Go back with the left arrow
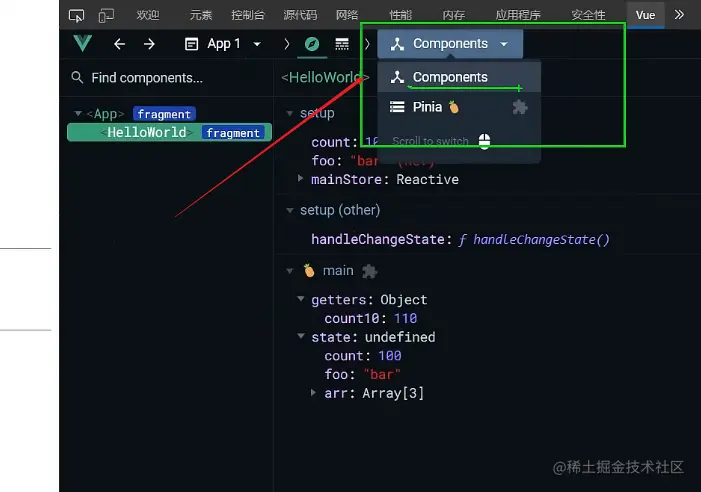This screenshot has height=492, width=701. coord(119,44)
